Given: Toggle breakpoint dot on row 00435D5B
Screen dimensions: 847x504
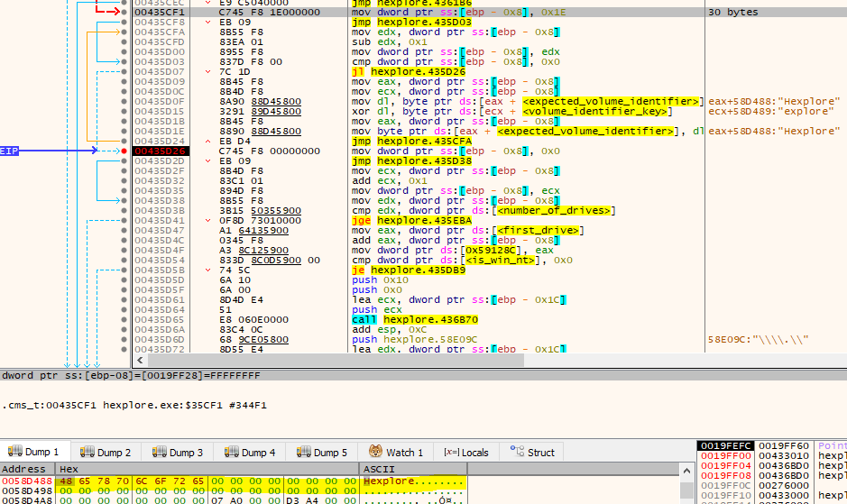Looking at the screenshot, I should click(x=124, y=270).
